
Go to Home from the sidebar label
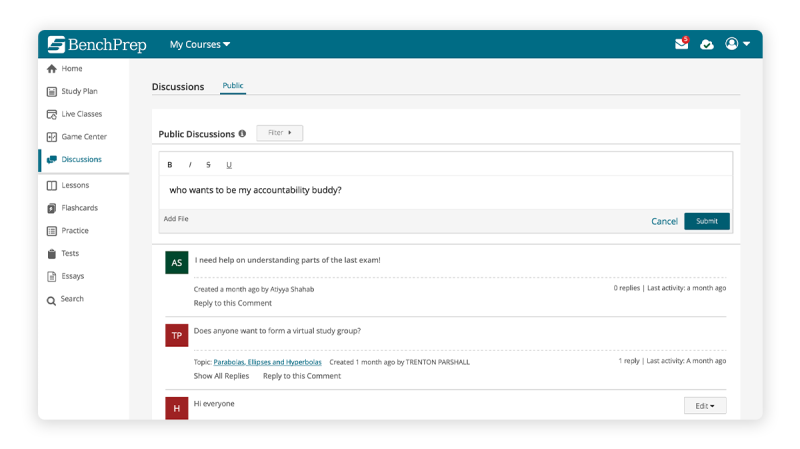(72, 68)
